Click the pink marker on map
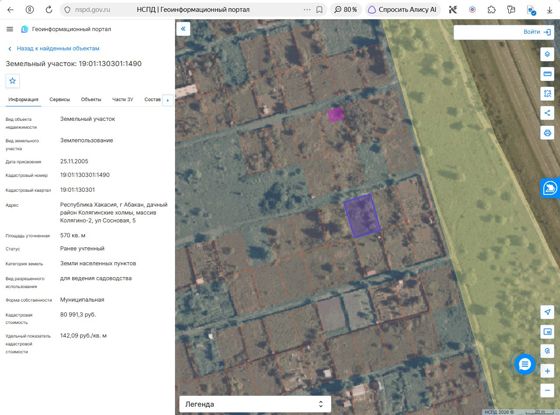Screen dimensions: 560x415 tap(336, 115)
